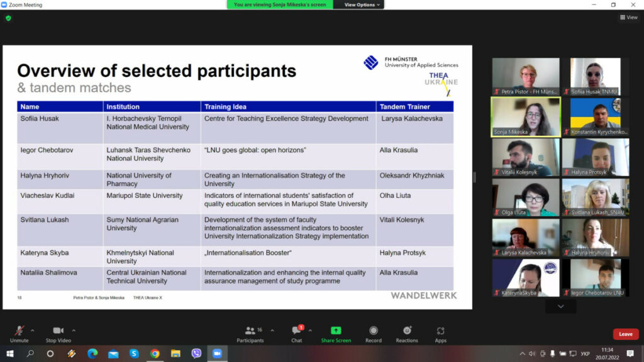Open Google Chrome from the taskbar
Viewport: 644px width, 362px height.
coord(155,353)
